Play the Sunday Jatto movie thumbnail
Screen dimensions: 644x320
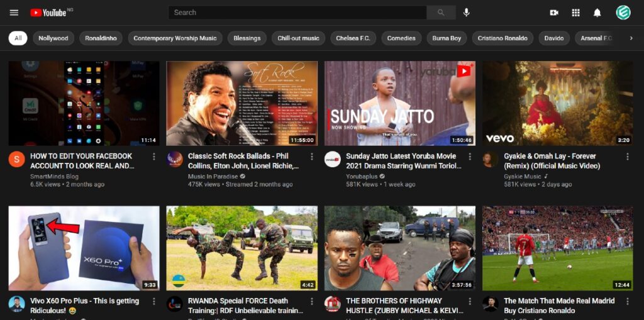[400, 104]
